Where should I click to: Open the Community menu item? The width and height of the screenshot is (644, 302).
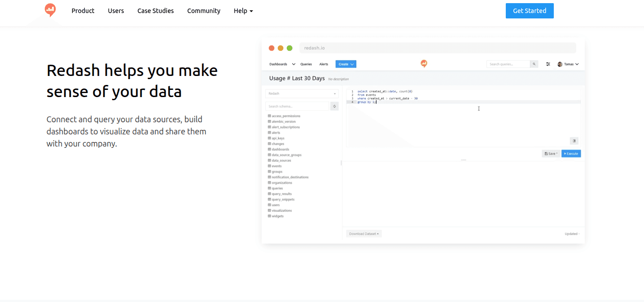[204, 11]
